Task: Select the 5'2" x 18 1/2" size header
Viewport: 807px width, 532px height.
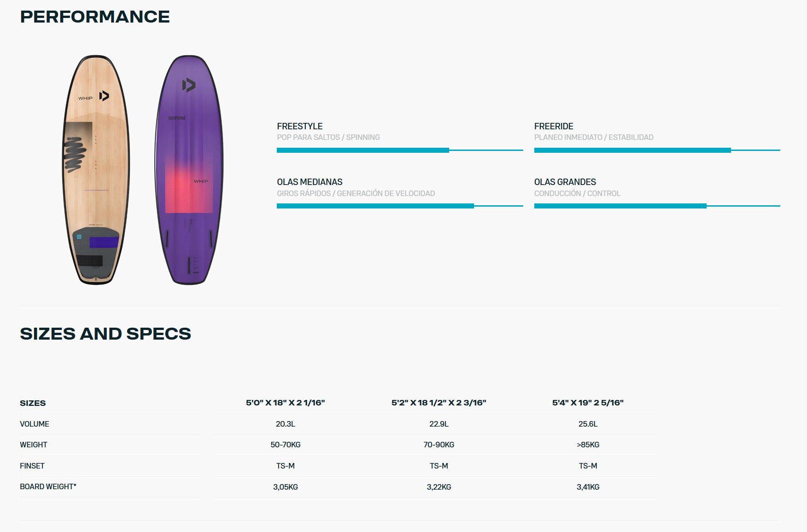Action: click(x=439, y=403)
